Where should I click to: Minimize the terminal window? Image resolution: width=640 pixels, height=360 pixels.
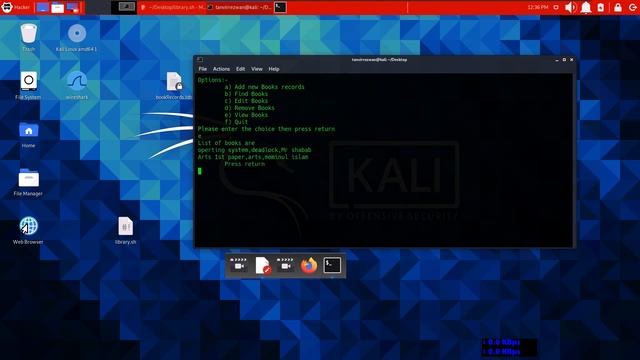[x=557, y=60]
